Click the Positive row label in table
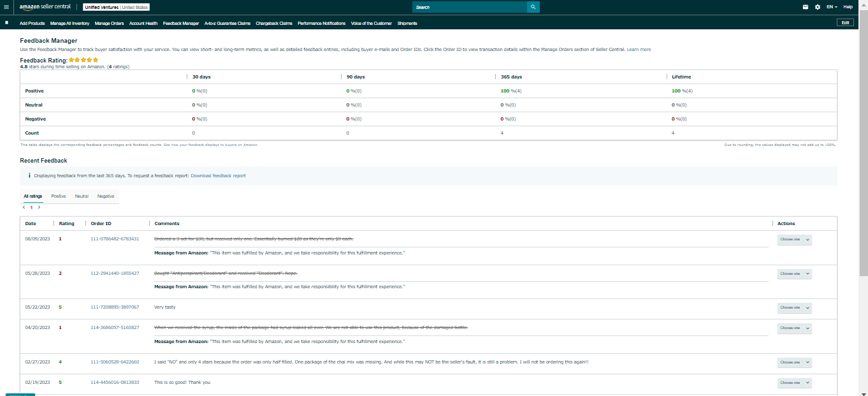Viewport: 868px width, 396px height. [34, 91]
